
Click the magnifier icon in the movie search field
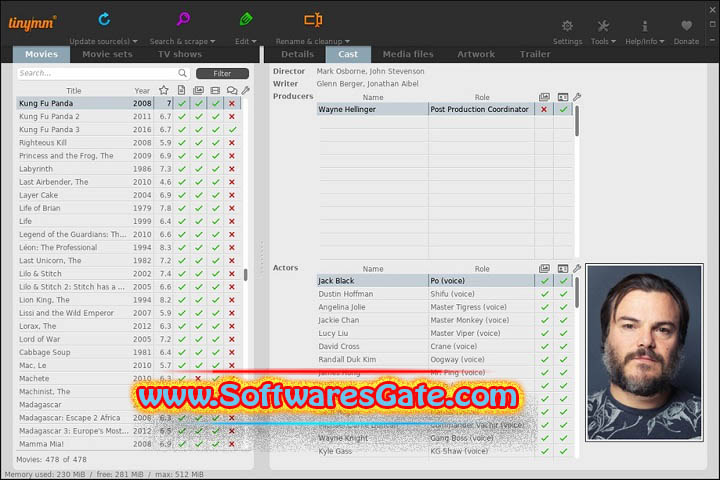(182, 73)
